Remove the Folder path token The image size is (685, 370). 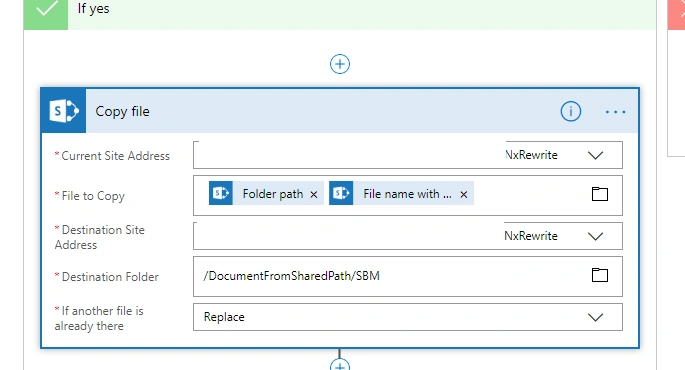314,194
